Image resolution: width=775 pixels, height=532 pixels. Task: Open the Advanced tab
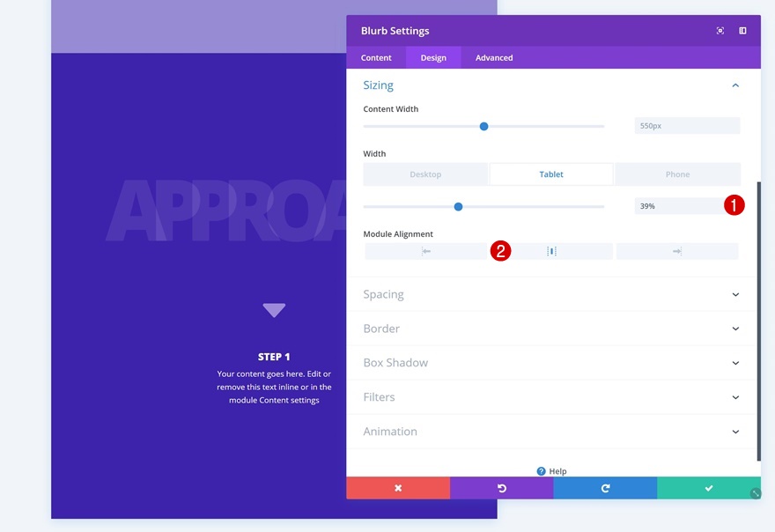pos(494,58)
